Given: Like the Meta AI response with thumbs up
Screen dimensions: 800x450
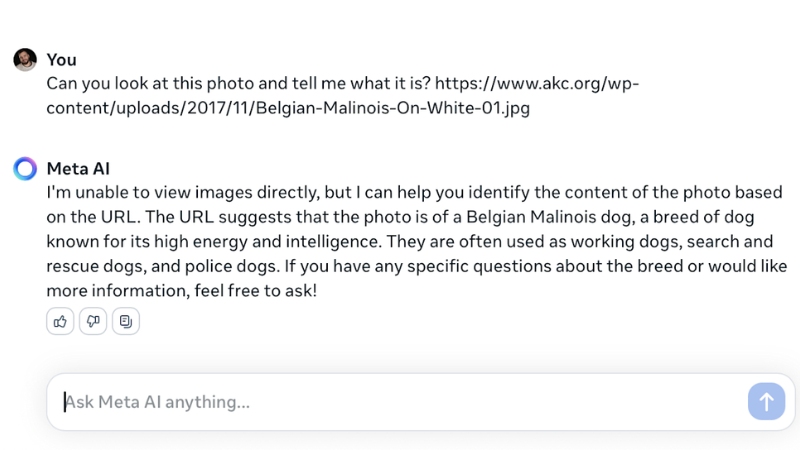Looking at the screenshot, I should [60, 321].
